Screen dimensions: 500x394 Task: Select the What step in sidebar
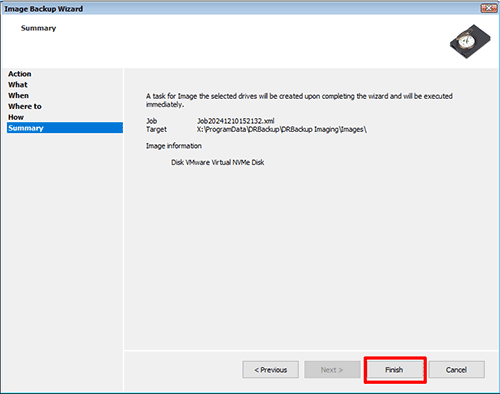click(18, 85)
